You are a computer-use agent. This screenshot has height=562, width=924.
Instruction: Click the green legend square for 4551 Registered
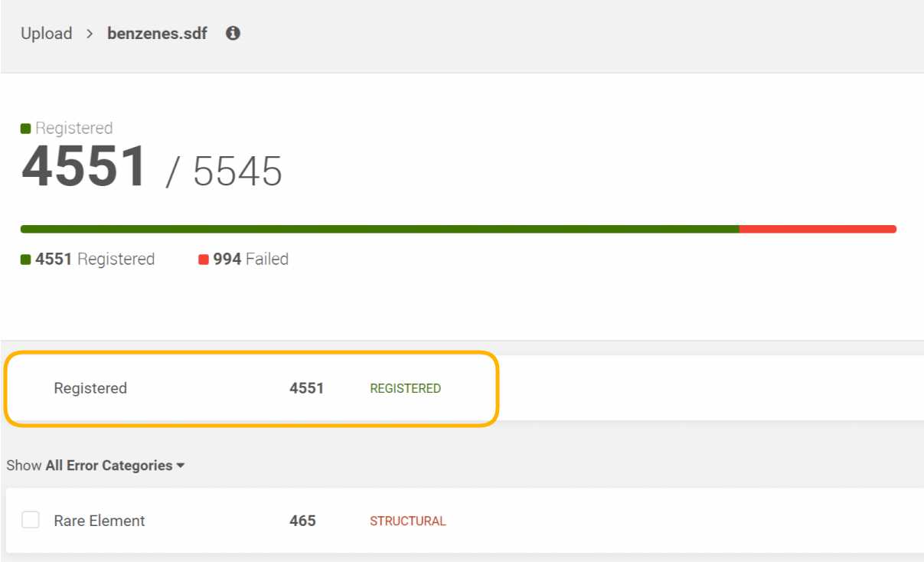click(26, 260)
